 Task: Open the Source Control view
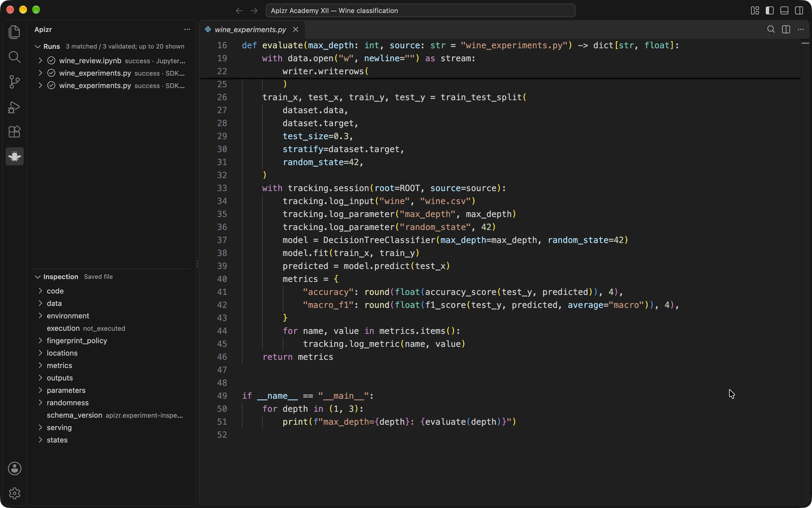pos(14,82)
